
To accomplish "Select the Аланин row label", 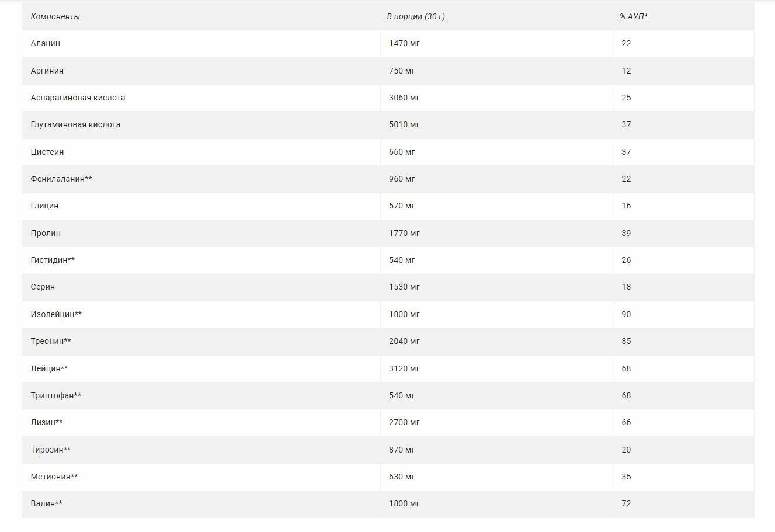I will coord(46,43).
